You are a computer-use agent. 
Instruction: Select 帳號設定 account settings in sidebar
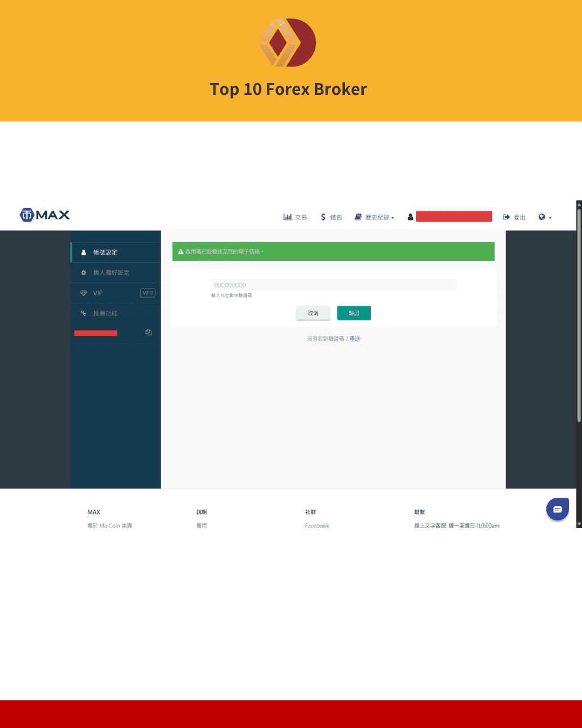coord(105,252)
